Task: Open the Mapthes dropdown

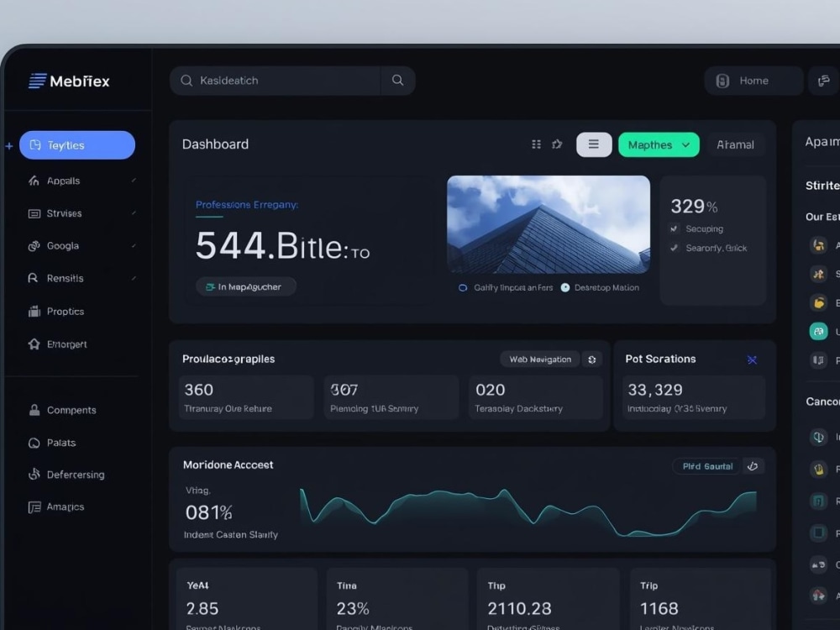Action: pyautogui.click(x=659, y=144)
